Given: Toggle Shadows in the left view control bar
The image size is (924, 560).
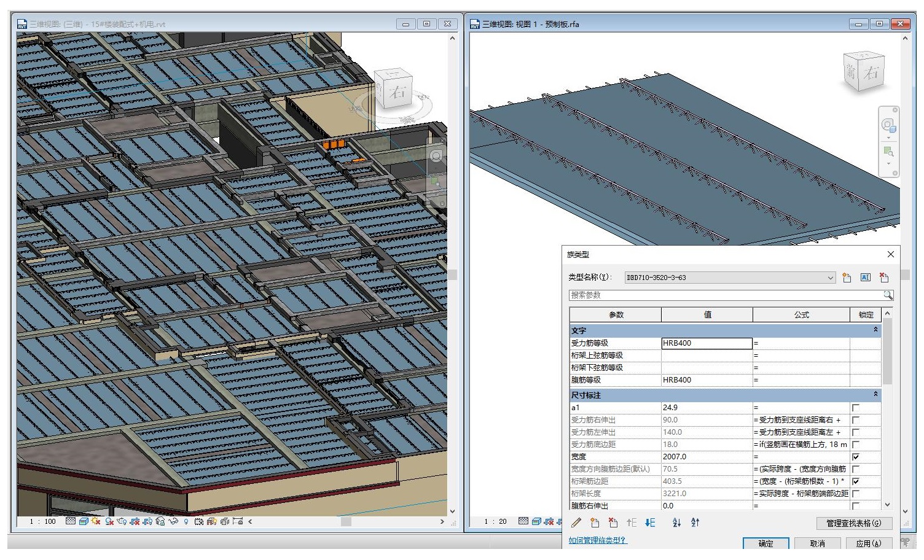Looking at the screenshot, I should 109,521.
